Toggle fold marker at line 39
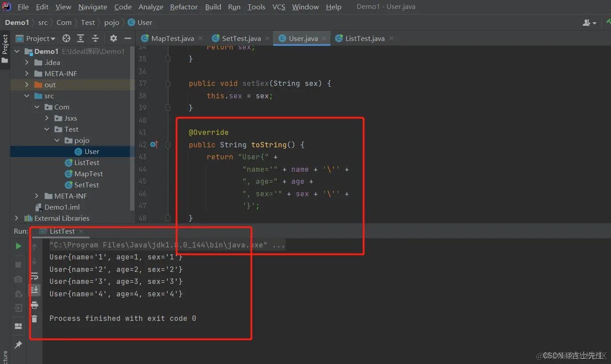Image resolution: width=611 pixels, height=364 pixels. [x=168, y=108]
